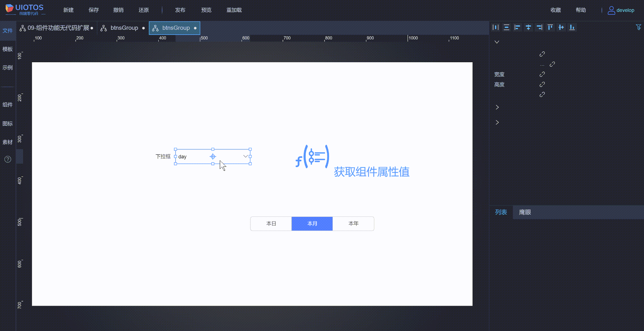644x331 pixels.
Task: Click the 宽度 link binding icon
Action: pos(542,74)
